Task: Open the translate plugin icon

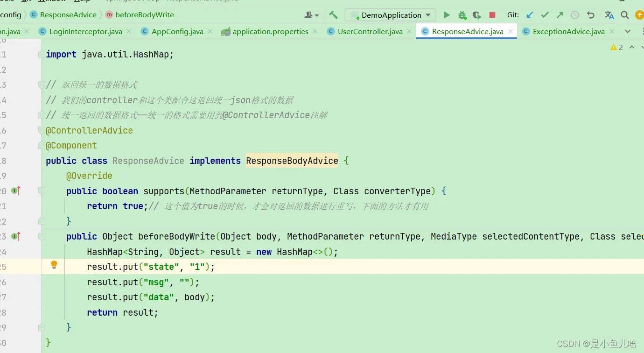Action: pyautogui.click(x=609, y=15)
